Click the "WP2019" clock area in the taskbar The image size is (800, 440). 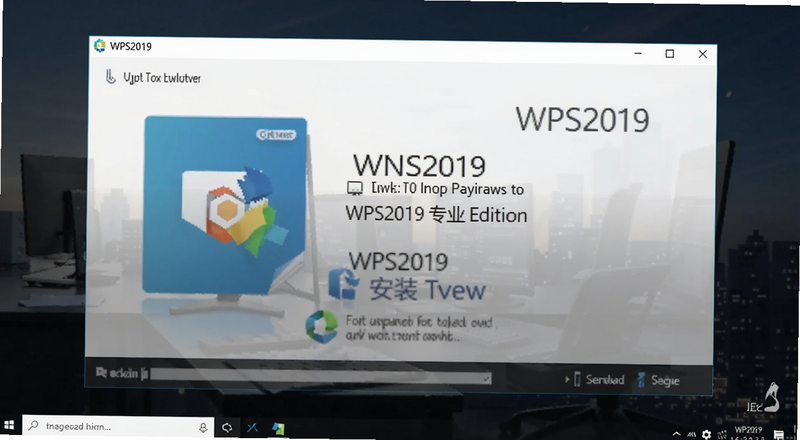click(748, 433)
